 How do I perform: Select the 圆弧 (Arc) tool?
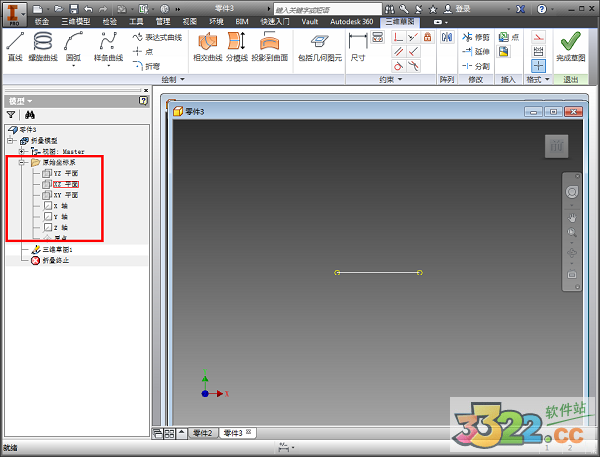tap(73, 47)
